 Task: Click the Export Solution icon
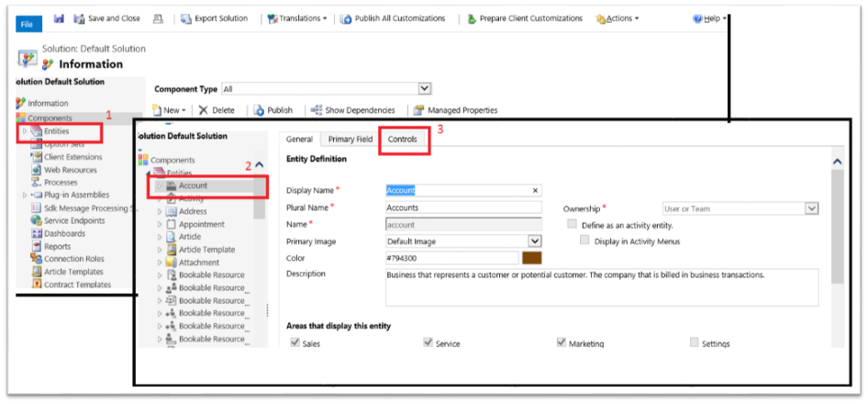186,18
